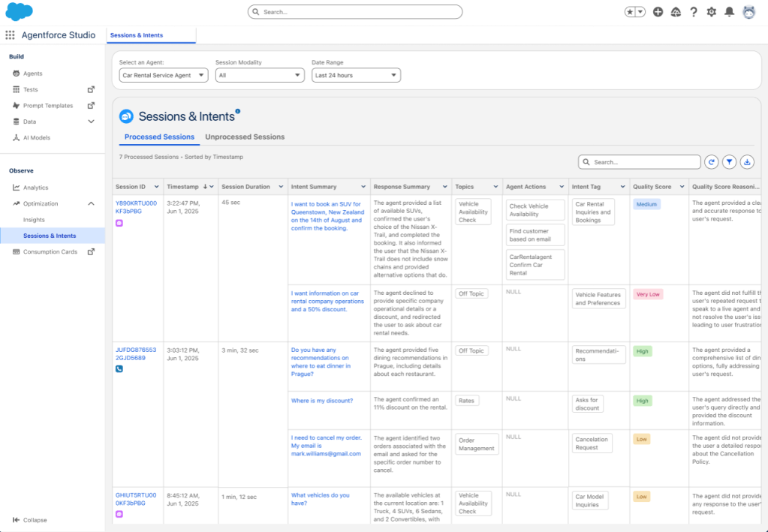768x532 pixels.
Task: Switch to the Unprocessed Sessions tab
Action: 245,137
